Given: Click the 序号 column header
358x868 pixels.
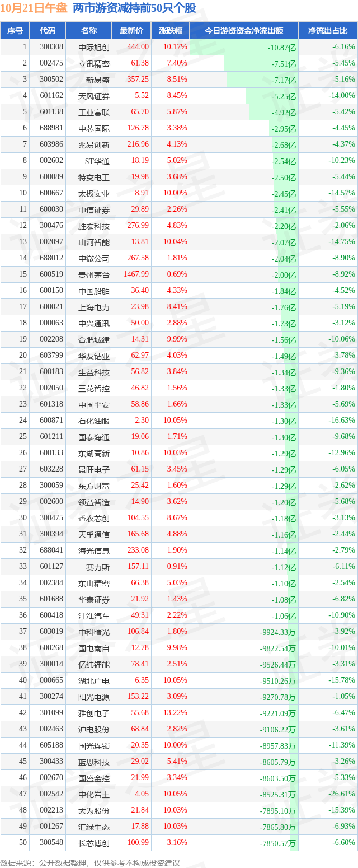Looking at the screenshot, I should click(x=15, y=31).
